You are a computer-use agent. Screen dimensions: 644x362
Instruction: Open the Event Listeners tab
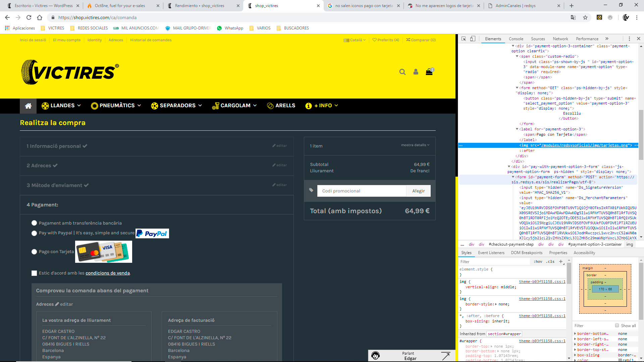pos(491,253)
